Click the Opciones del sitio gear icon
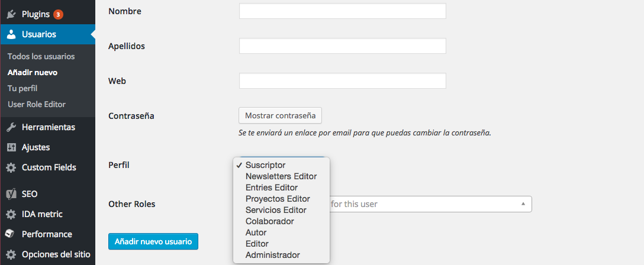 click(11, 254)
